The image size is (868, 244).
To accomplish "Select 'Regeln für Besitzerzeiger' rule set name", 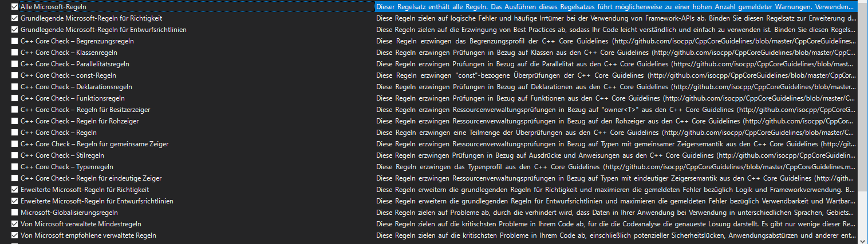I will tap(85, 109).
